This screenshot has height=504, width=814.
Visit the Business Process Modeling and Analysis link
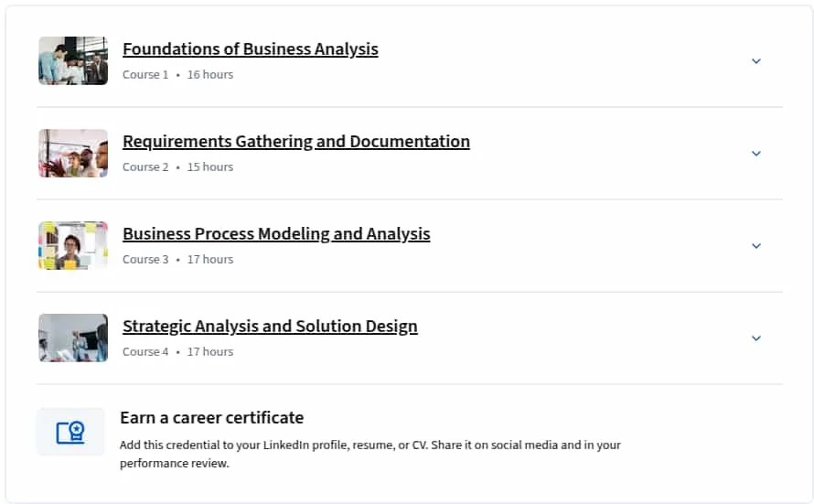(276, 233)
